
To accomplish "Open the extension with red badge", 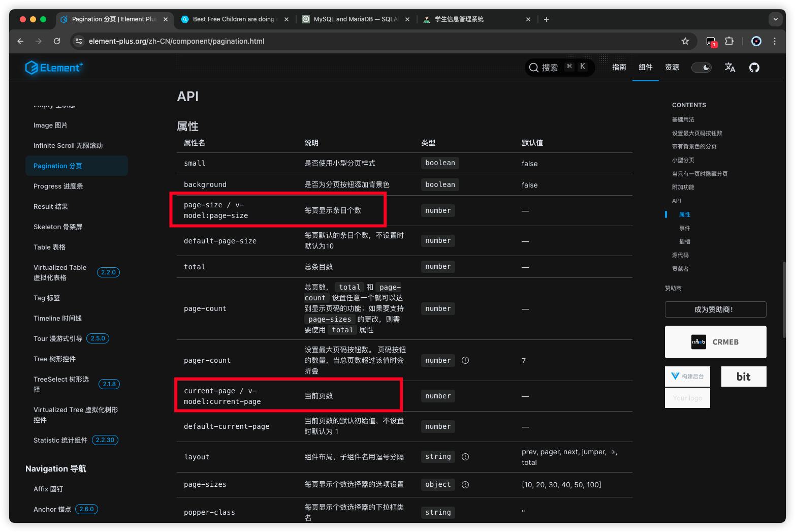I will (711, 42).
